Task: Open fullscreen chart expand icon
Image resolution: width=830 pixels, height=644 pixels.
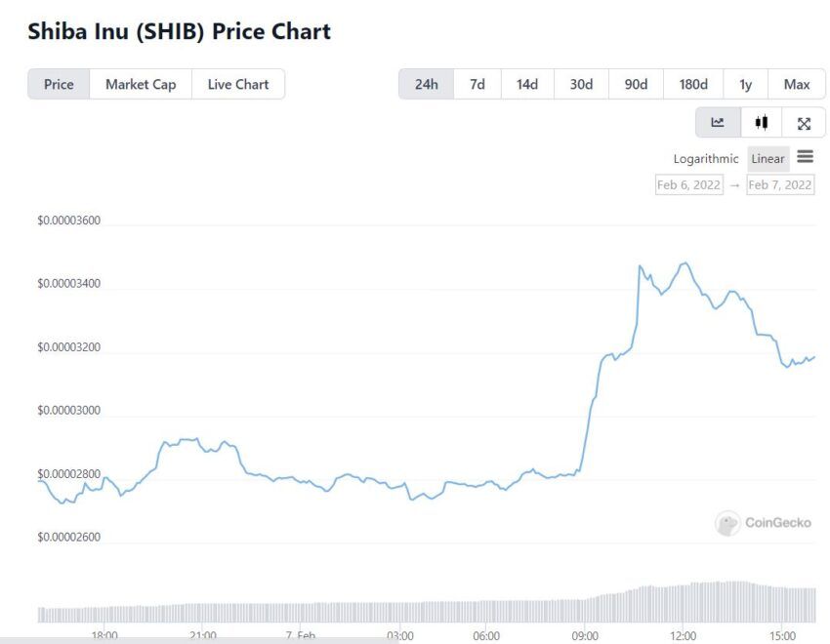Action: point(804,123)
